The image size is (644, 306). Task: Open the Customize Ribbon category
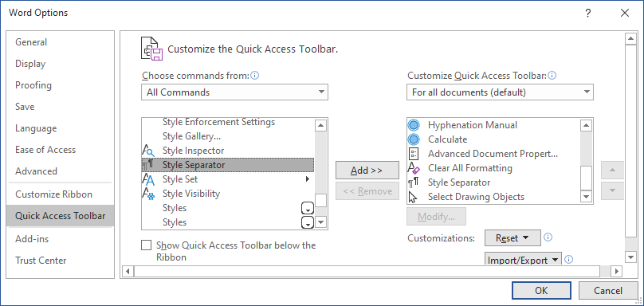click(x=60, y=194)
